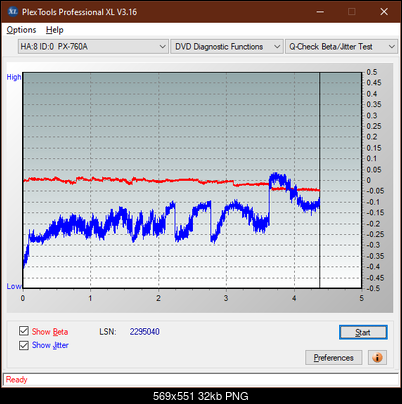This screenshot has width=402, height=404.
Task: Open the Preferences button
Action: 334,358
